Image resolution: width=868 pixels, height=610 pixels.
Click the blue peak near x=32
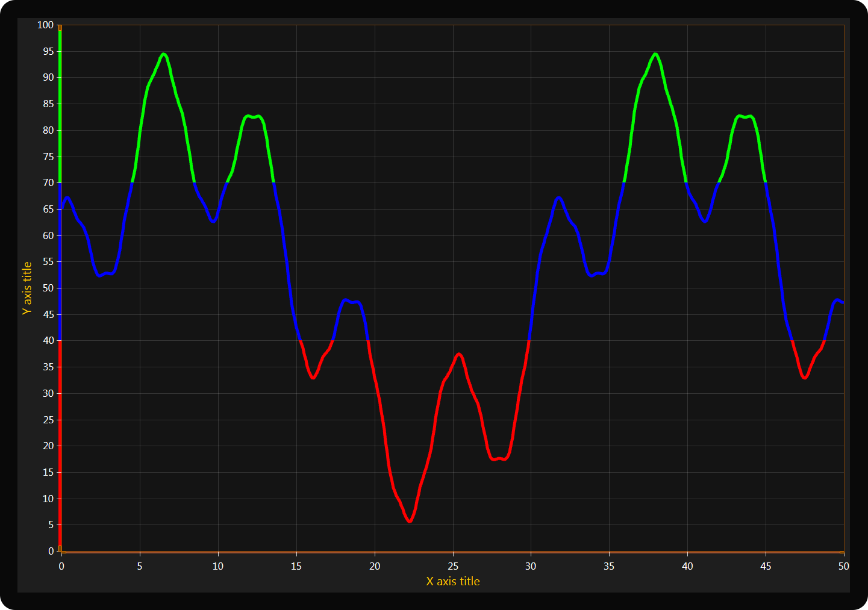coord(559,198)
